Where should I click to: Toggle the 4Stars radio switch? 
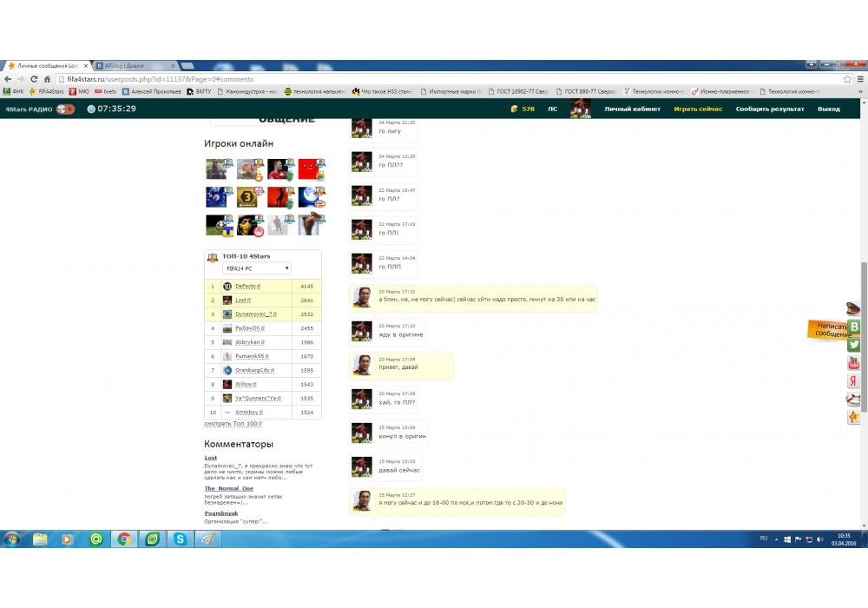tap(65, 109)
